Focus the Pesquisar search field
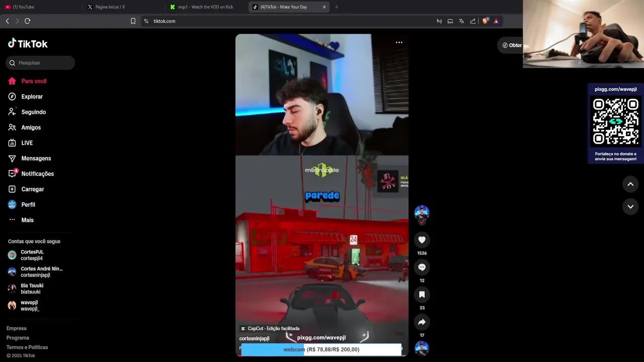This screenshot has height=362, width=644. click(x=40, y=63)
